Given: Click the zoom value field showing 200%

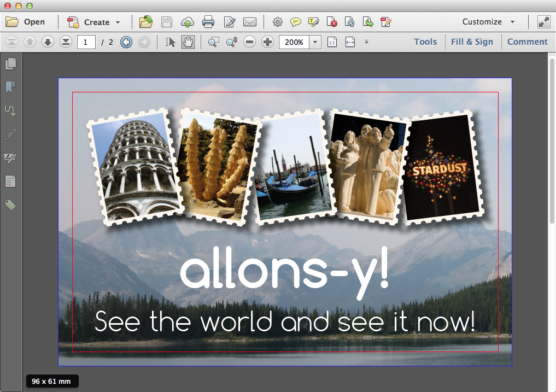Looking at the screenshot, I should 294,42.
